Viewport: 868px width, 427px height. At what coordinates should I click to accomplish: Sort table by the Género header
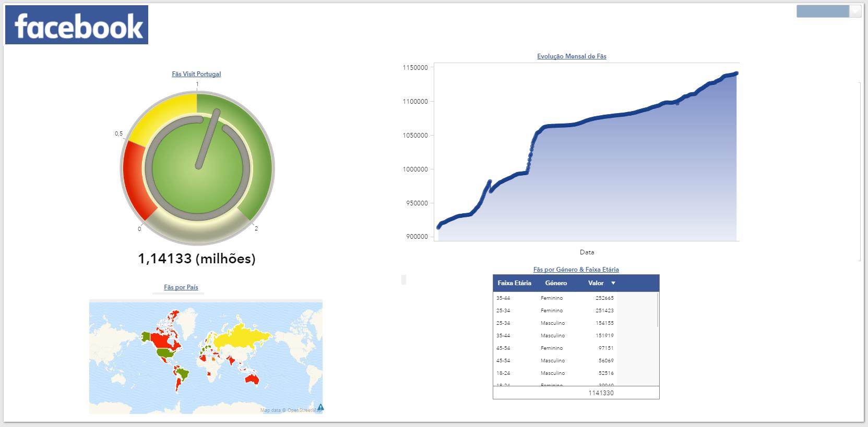[556, 283]
